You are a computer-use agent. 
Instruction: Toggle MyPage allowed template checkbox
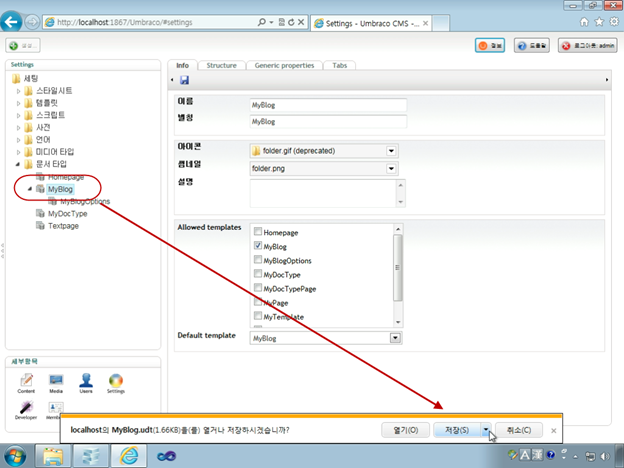pyautogui.click(x=258, y=302)
